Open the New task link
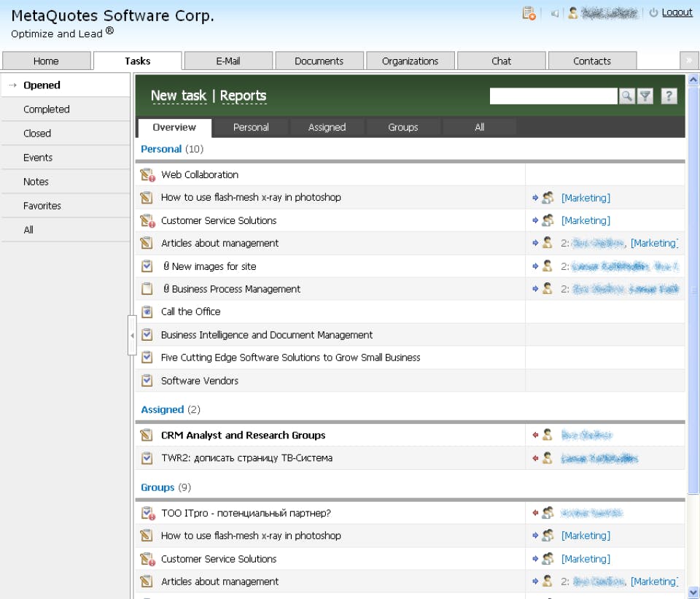The height and width of the screenshot is (599, 700). (x=179, y=96)
